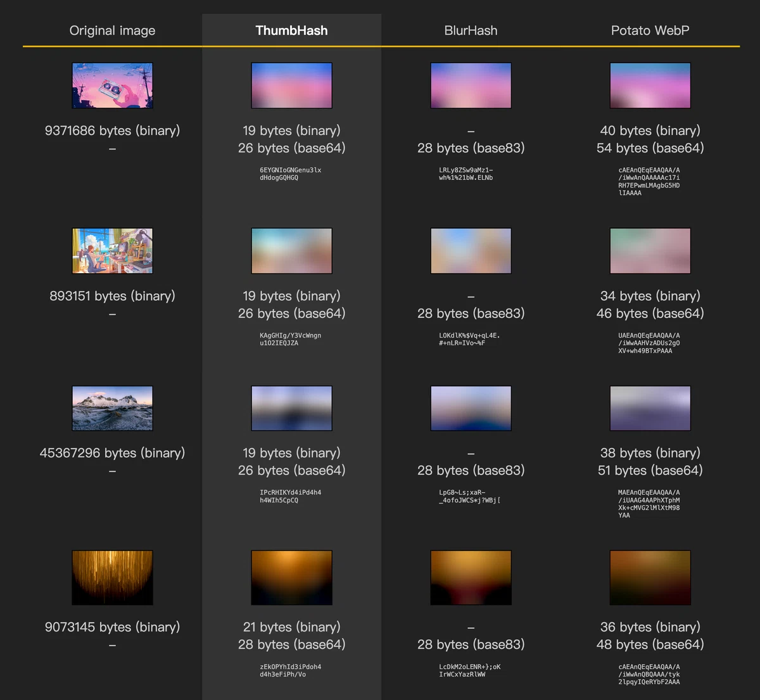This screenshot has width=760, height=700.
Task: Click the Potato WebP column header
Action: 650,30
